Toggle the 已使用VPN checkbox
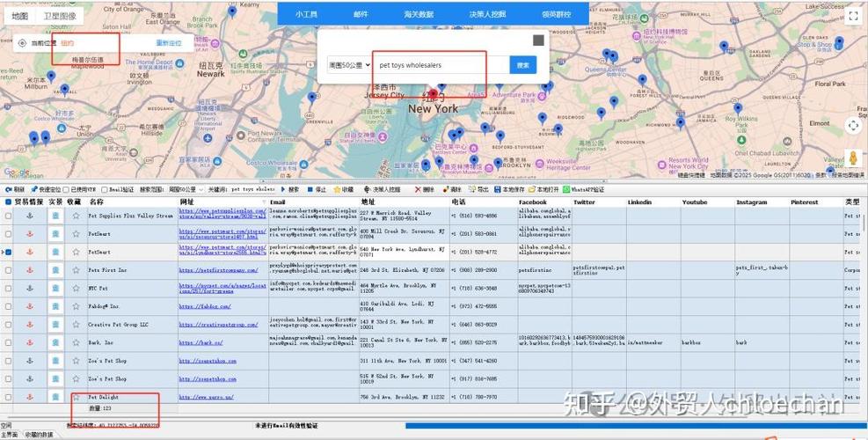Image resolution: width=868 pixels, height=440 pixels. pos(67,189)
